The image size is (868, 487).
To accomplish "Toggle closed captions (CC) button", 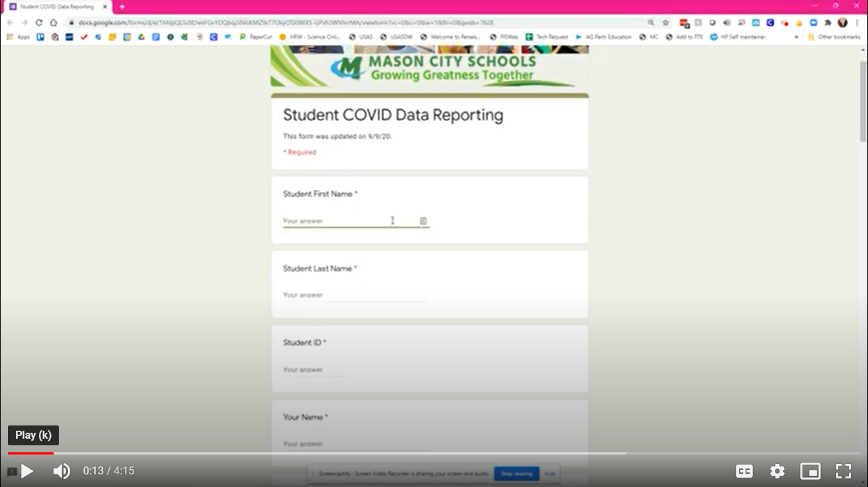I will click(x=744, y=471).
